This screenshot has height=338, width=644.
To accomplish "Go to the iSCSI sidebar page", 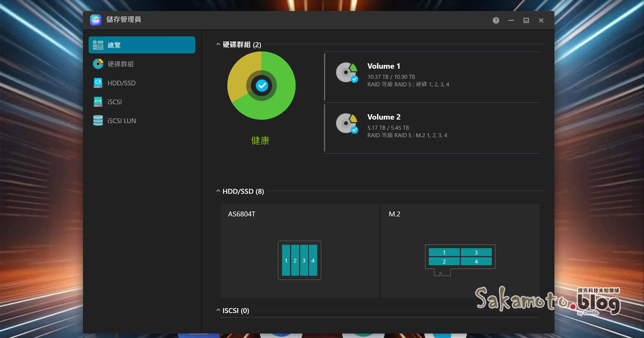I will [x=114, y=102].
